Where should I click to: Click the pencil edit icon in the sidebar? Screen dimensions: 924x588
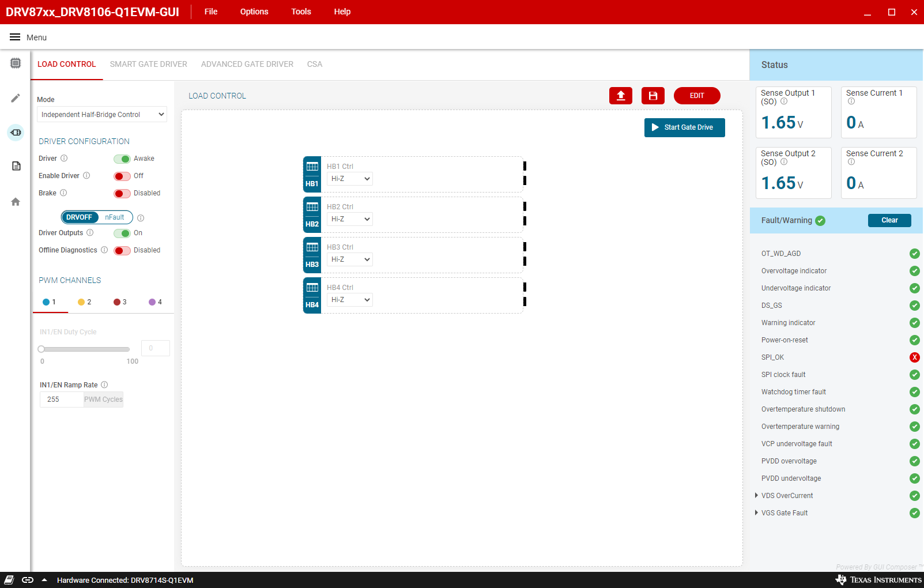(x=16, y=98)
